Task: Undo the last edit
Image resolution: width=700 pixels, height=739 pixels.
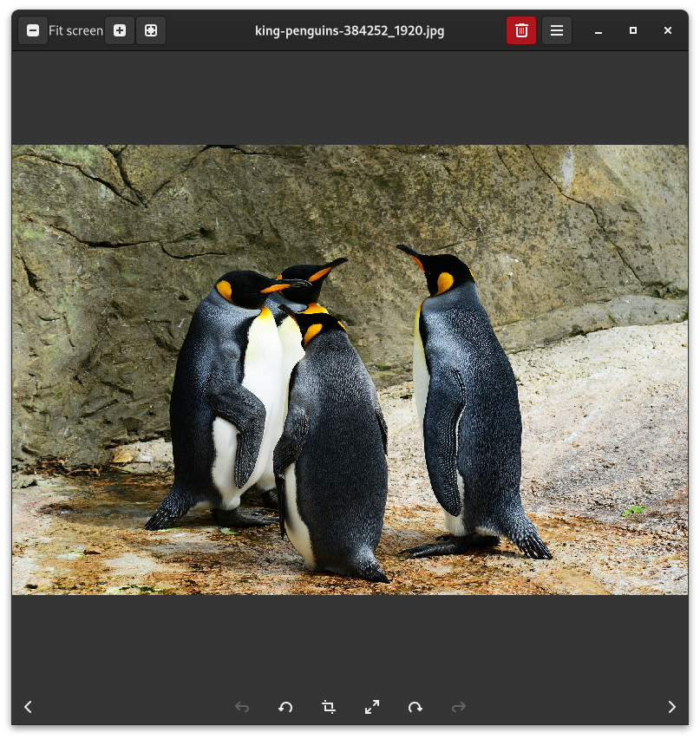Action: tap(242, 707)
